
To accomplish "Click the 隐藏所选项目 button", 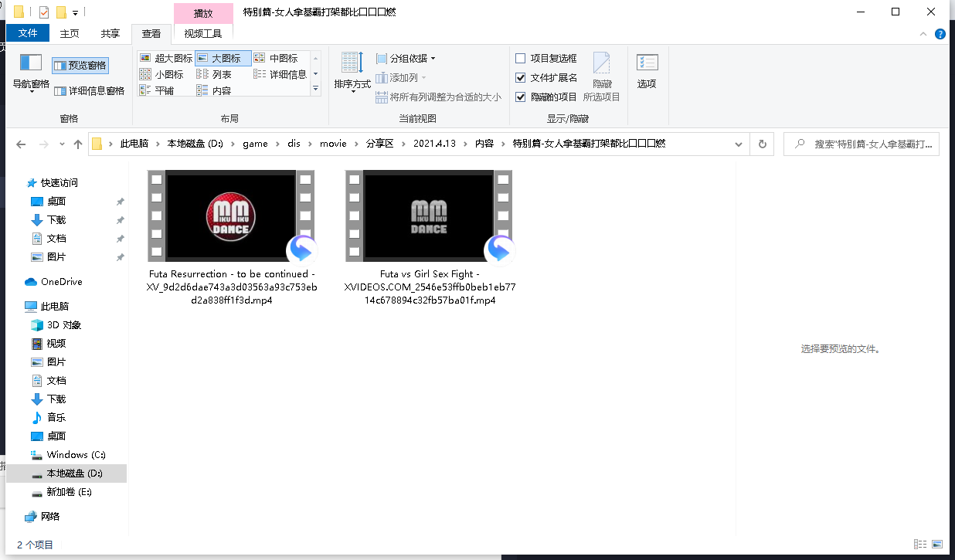I will tap(602, 76).
